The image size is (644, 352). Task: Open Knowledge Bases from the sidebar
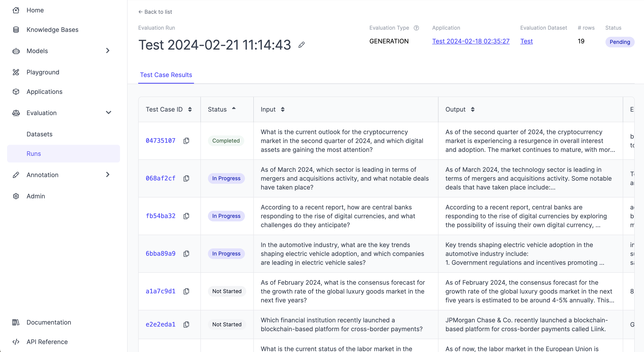[x=52, y=30]
